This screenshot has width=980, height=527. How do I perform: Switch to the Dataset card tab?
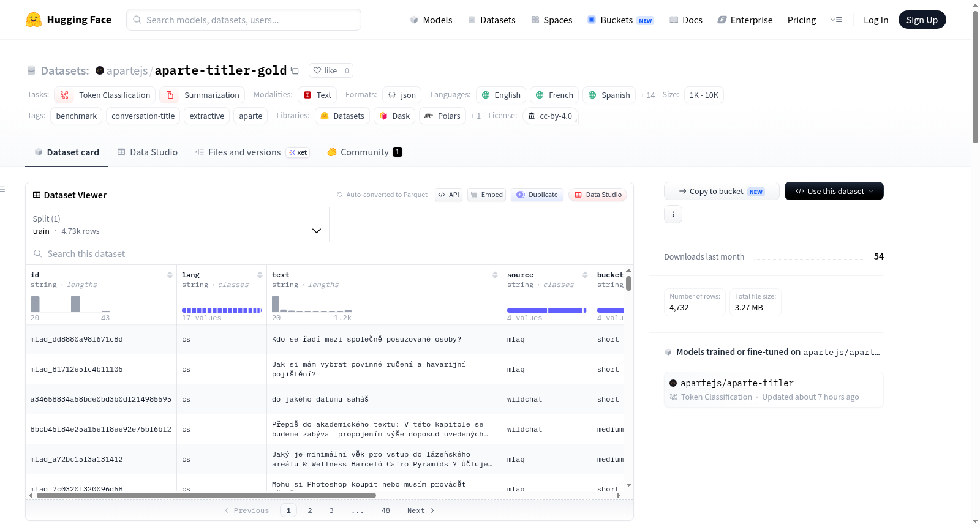click(67, 152)
